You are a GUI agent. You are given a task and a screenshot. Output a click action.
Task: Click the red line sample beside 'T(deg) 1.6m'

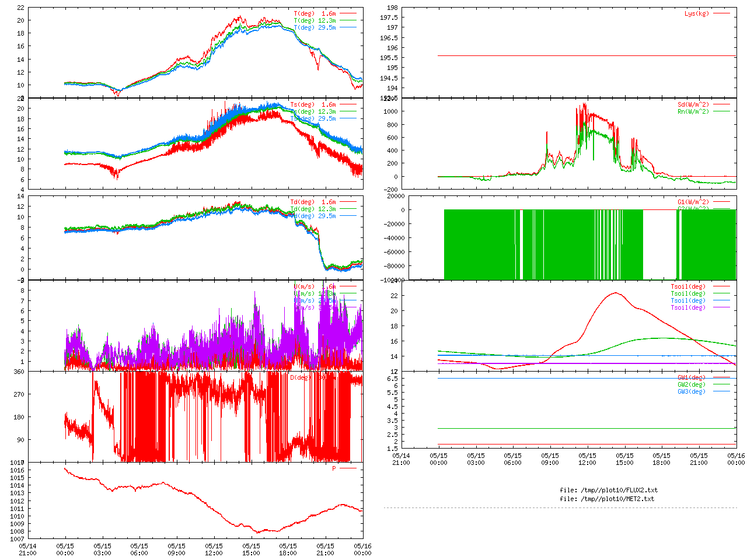[x=348, y=13]
